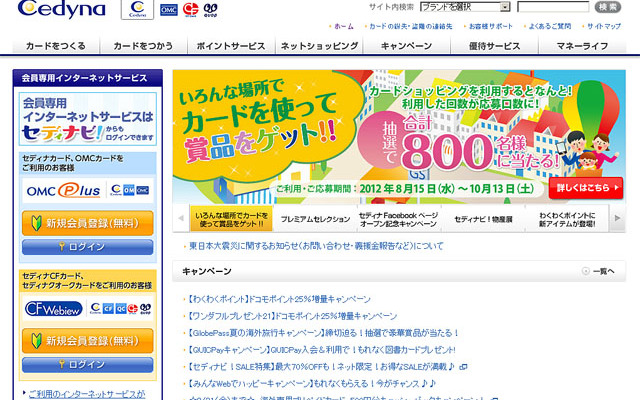The image size is (640, 400).
Task: Click the site search text field
Action: coord(553,7)
